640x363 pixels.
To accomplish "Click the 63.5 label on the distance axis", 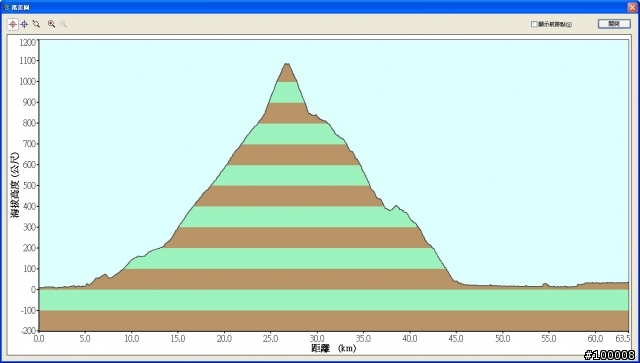I will [x=623, y=339].
